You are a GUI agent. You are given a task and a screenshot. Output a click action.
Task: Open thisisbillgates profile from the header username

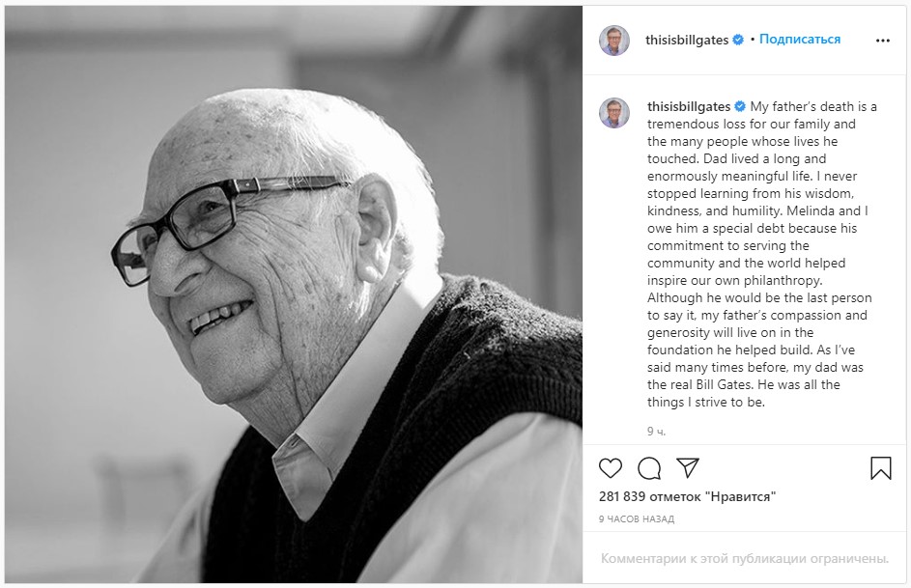(x=688, y=40)
